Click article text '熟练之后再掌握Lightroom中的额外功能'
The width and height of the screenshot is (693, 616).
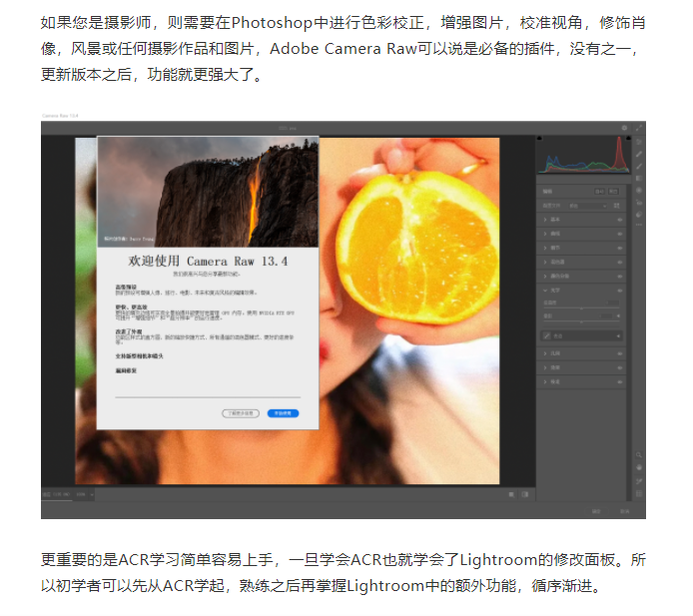[x=377, y=586]
